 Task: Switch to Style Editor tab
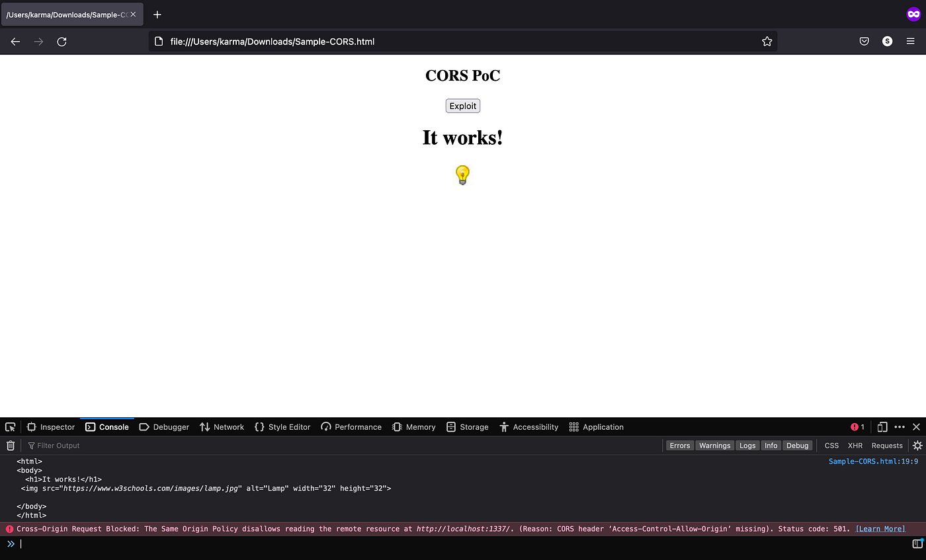[x=282, y=427]
